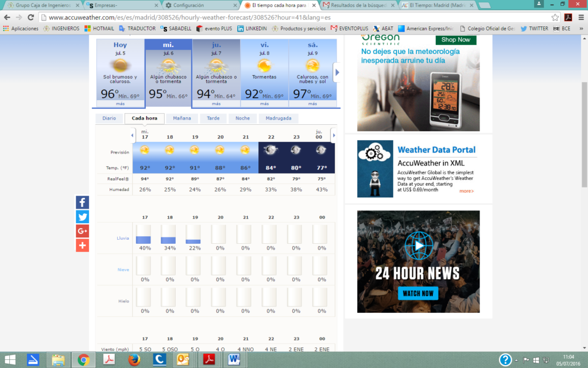
Task: Click the Shop Now button
Action: pos(455,40)
